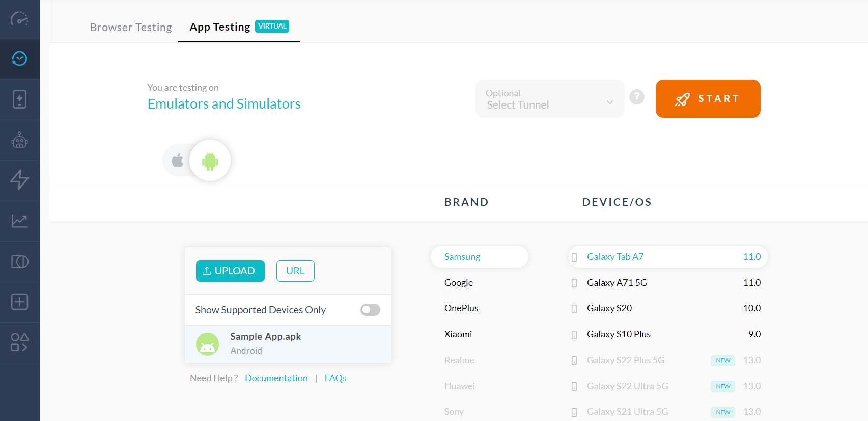This screenshot has height=421, width=868.
Task: Select Google brand
Action: coord(459,283)
